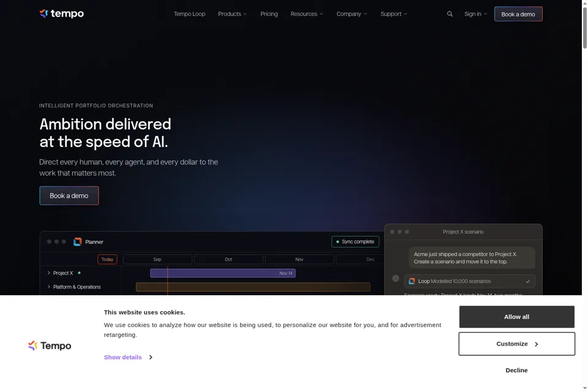The image size is (588, 392).
Task: Expand the Support dropdown menu
Action: (x=393, y=14)
